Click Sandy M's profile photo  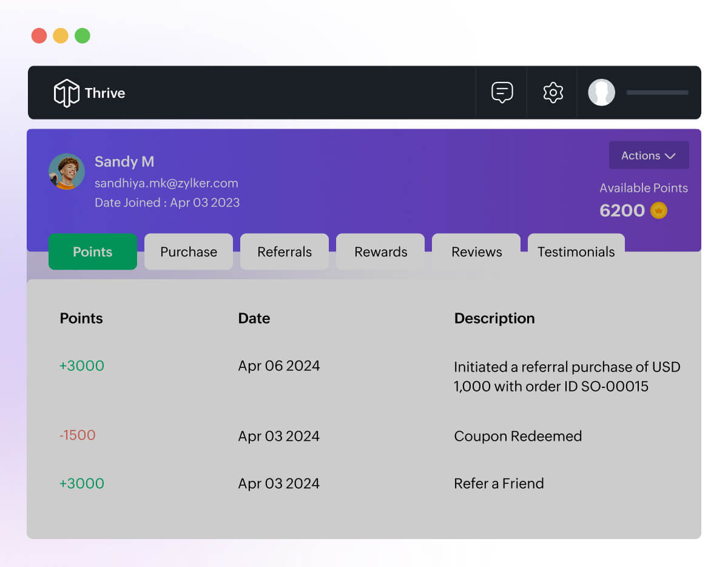(x=67, y=171)
